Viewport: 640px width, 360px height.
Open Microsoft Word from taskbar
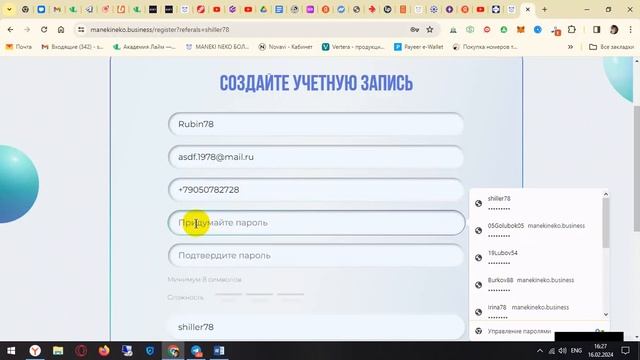tap(219, 351)
